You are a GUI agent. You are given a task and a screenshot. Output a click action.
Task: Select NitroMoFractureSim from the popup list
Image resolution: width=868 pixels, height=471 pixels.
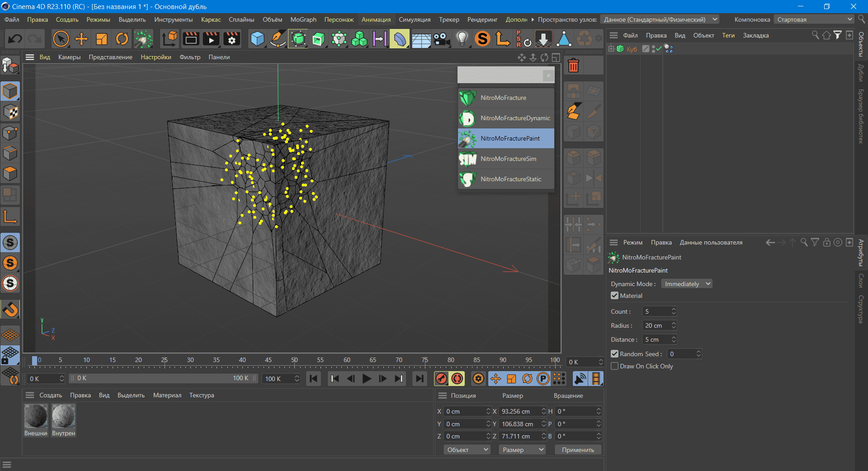point(506,159)
